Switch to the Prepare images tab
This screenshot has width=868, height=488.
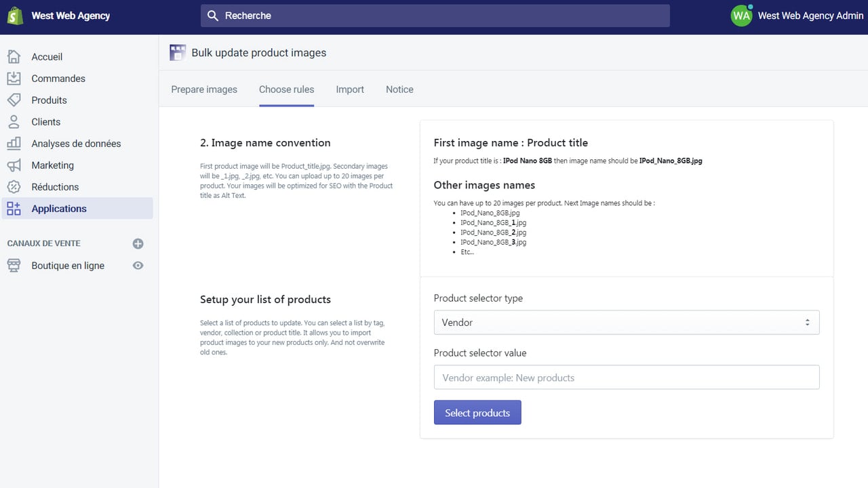tap(204, 89)
